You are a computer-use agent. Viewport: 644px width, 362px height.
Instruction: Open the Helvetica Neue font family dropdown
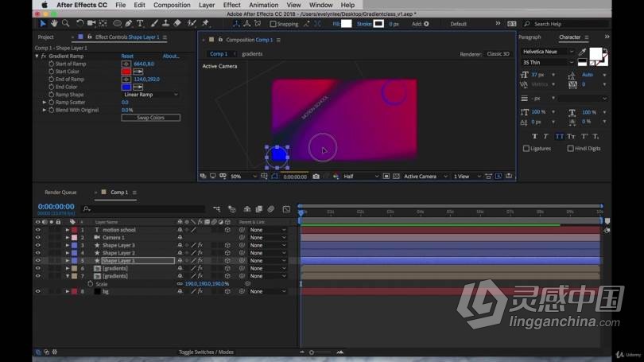pyautogui.click(x=549, y=52)
